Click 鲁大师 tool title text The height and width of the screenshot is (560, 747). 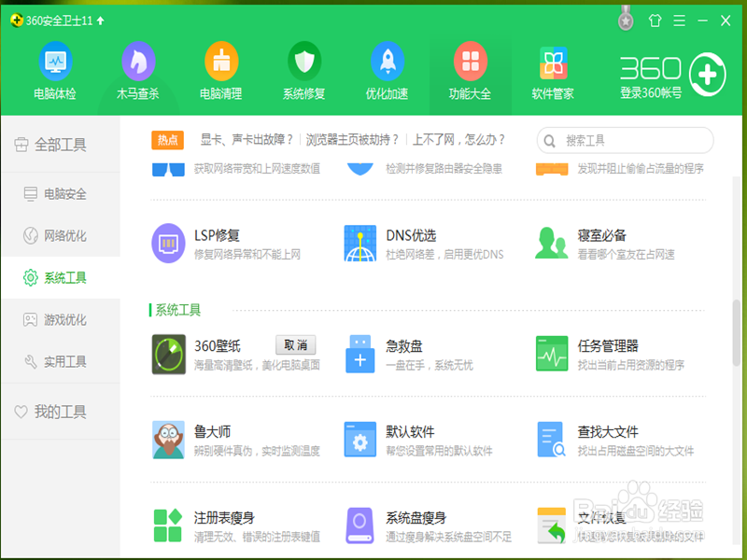[x=213, y=431]
